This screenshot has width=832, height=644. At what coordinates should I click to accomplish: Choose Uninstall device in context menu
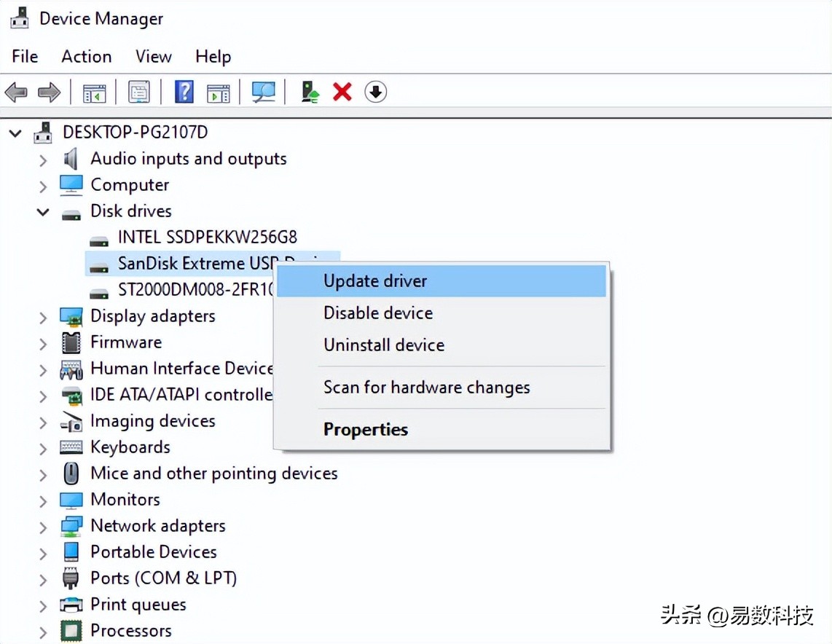pyautogui.click(x=441, y=345)
